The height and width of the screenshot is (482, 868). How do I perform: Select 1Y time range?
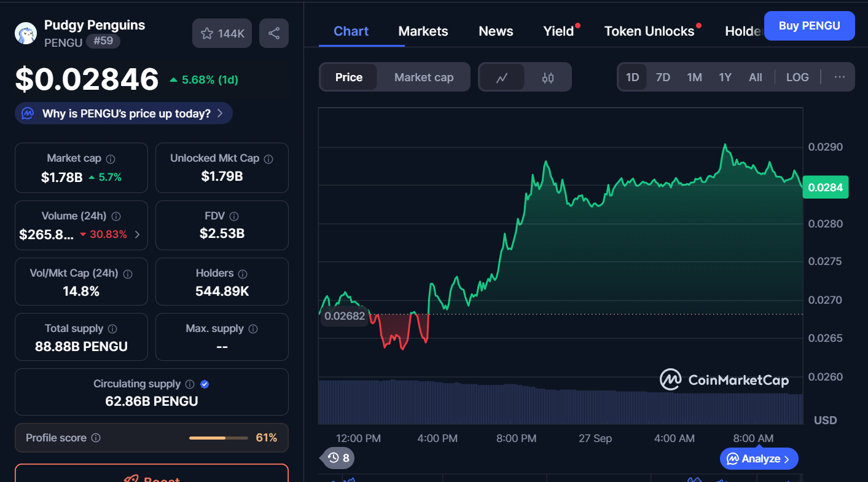click(725, 77)
